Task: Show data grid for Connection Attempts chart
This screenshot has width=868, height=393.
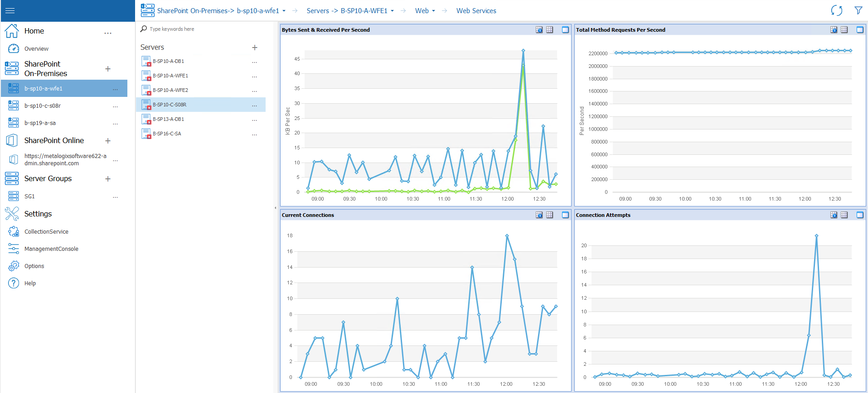Action: pos(844,215)
